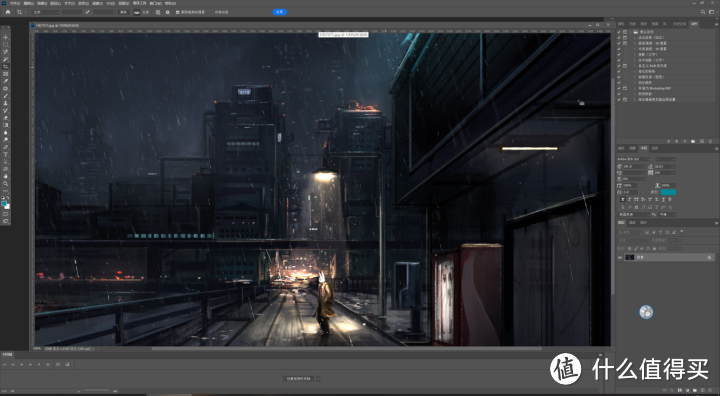
Task: Click swap width and height button
Action: tap(87, 12)
